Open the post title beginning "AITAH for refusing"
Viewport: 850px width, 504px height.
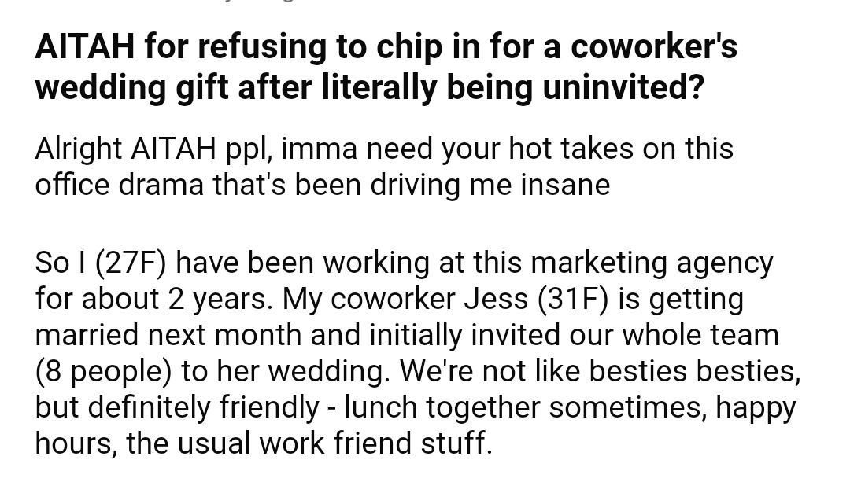coord(386,67)
